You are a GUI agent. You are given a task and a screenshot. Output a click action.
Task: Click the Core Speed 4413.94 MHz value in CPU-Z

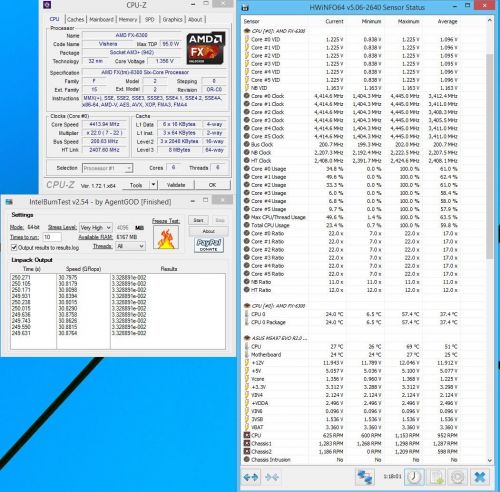pos(104,124)
